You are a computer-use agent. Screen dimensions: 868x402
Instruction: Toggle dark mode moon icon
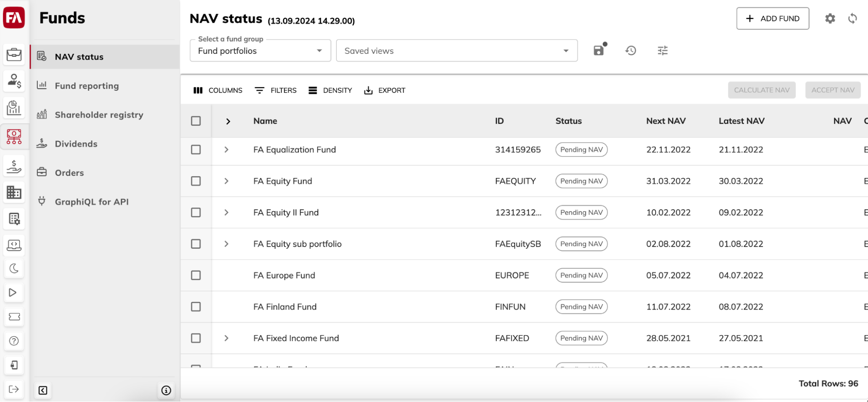[14, 268]
